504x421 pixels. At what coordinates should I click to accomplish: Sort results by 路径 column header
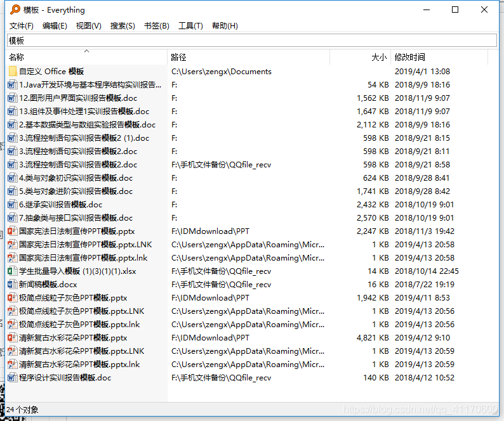248,58
